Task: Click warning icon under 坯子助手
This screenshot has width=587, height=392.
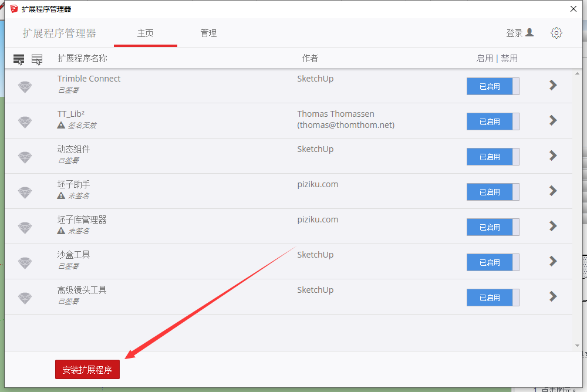Action: (61, 195)
